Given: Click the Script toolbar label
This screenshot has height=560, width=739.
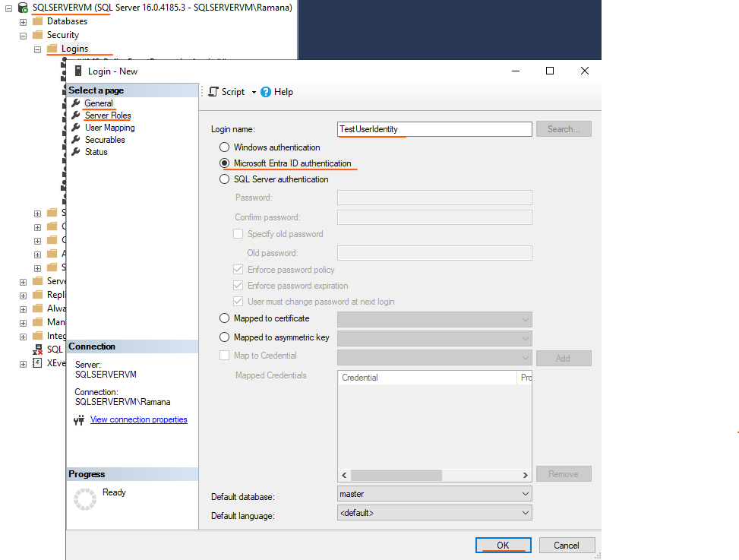Looking at the screenshot, I should (233, 92).
